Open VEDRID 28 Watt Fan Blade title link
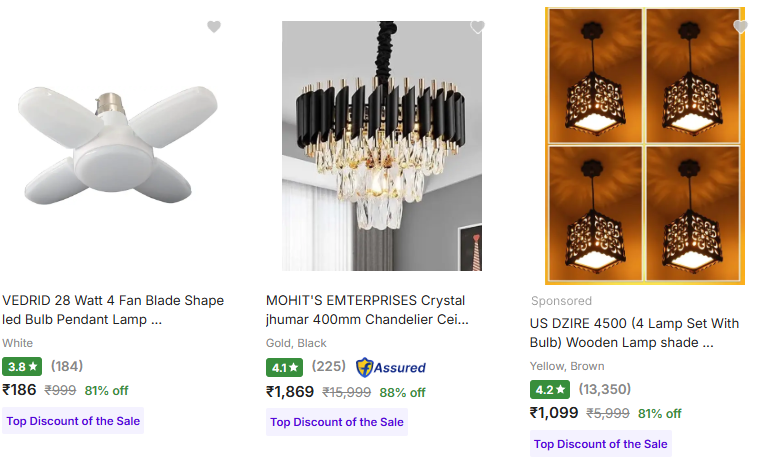 (113, 310)
